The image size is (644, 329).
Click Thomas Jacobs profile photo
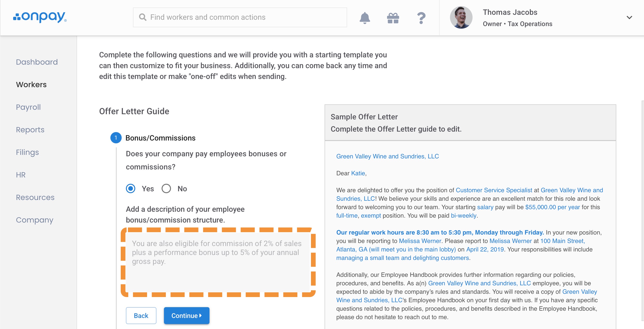pyautogui.click(x=461, y=18)
